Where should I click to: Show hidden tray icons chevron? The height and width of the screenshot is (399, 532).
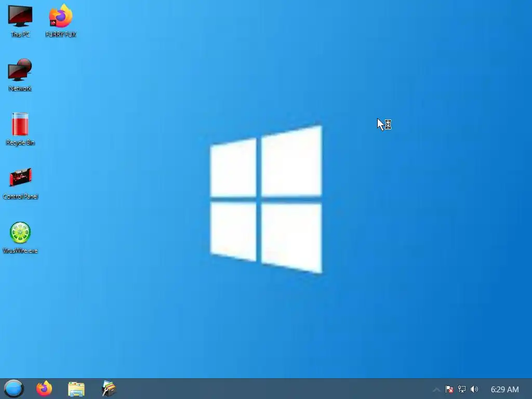[x=436, y=390]
